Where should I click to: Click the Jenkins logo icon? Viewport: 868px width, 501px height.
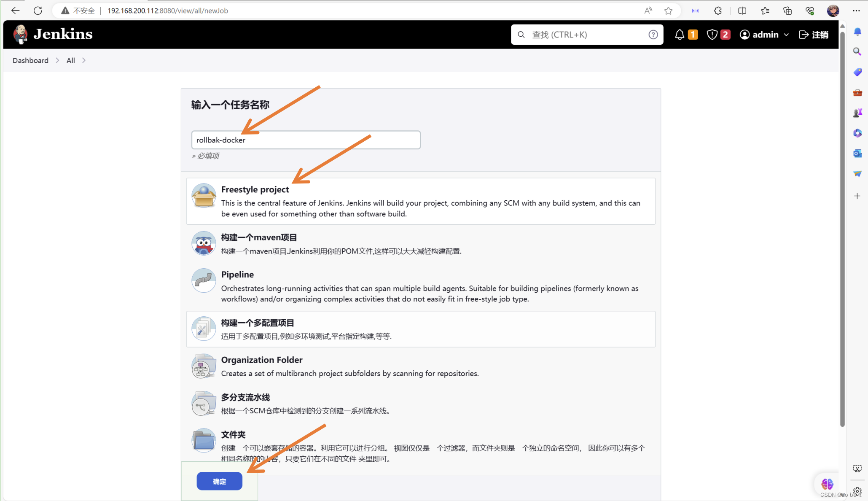[20, 34]
